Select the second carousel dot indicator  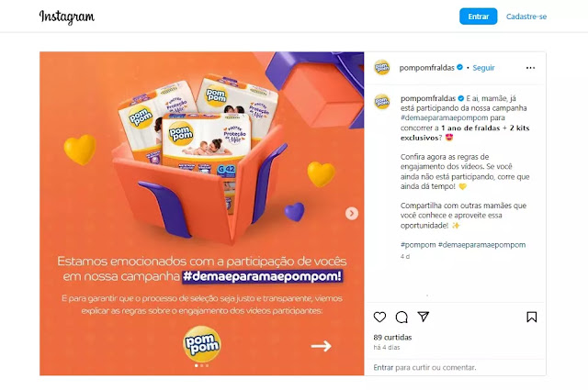tap(202, 365)
